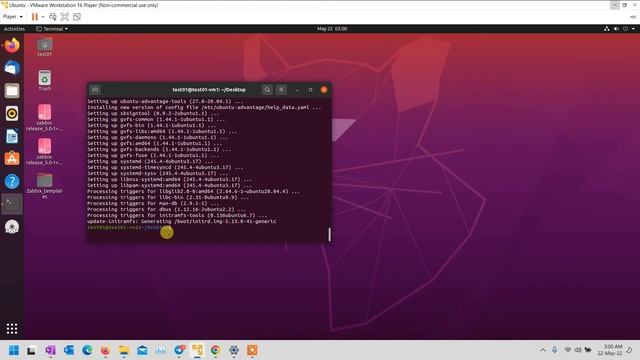This screenshot has height=360, width=640.
Task: Open Microsoft Edge from the Windows taskbar
Action: click(x=87, y=350)
